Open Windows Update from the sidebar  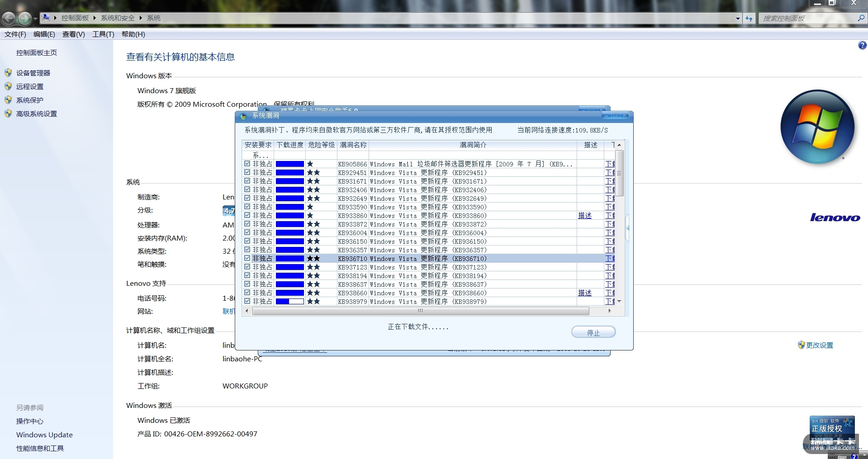(x=44, y=435)
